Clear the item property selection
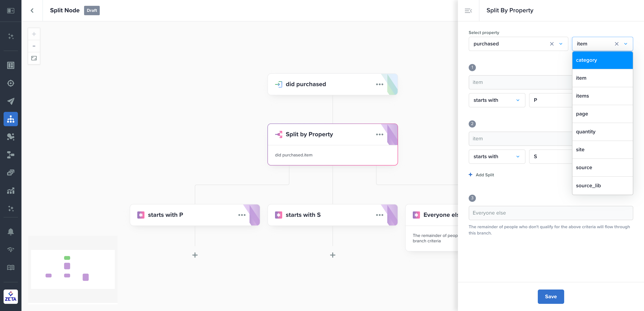This screenshot has width=644, height=311. pos(616,44)
